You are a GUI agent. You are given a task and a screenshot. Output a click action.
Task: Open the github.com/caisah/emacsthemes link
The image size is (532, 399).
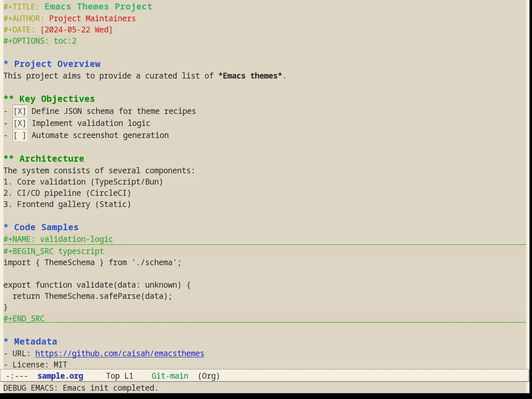pos(120,354)
